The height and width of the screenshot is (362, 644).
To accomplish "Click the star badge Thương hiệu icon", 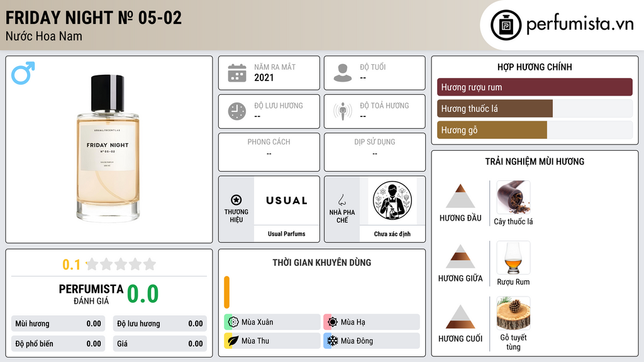I will [236, 200].
